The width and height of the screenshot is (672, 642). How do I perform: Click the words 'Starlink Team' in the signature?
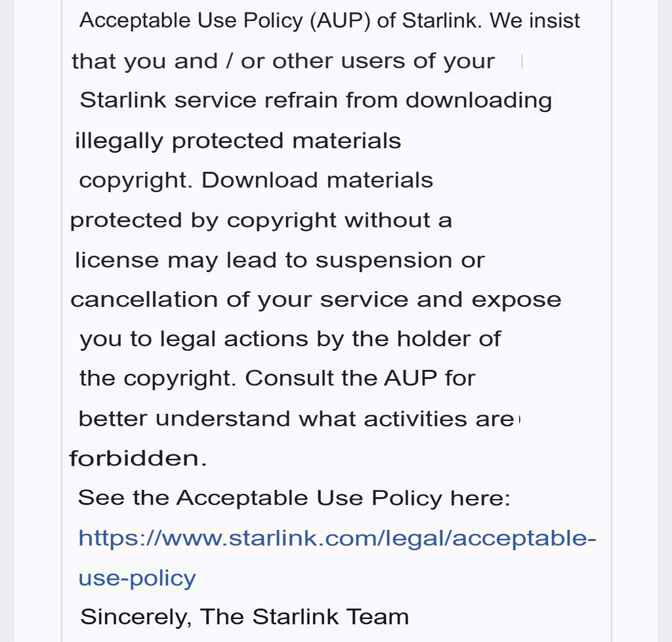[x=330, y=617]
